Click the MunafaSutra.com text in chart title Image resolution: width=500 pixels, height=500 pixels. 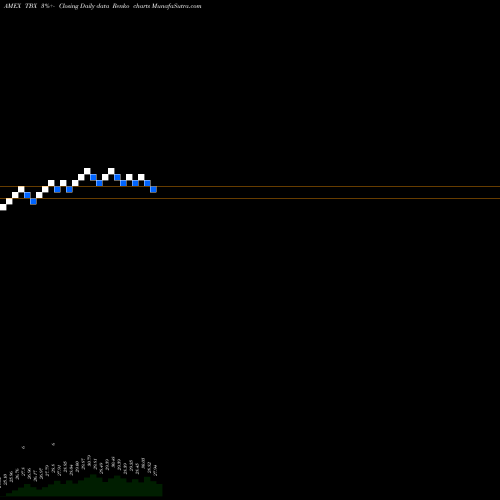(176, 6)
